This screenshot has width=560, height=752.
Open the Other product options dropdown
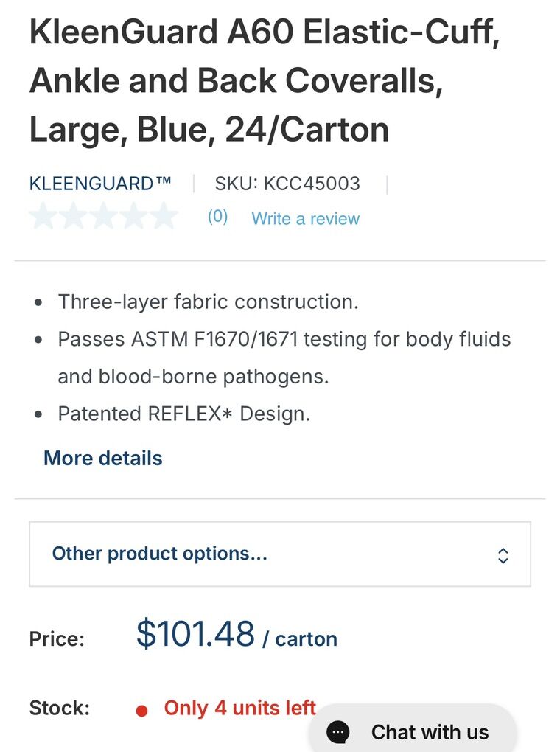[x=280, y=554]
